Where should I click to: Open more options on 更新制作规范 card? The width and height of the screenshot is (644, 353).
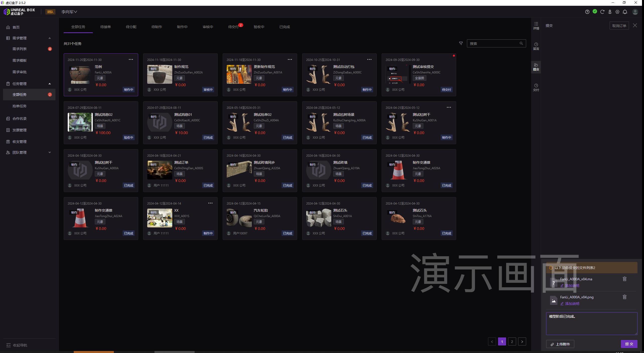[290, 59]
